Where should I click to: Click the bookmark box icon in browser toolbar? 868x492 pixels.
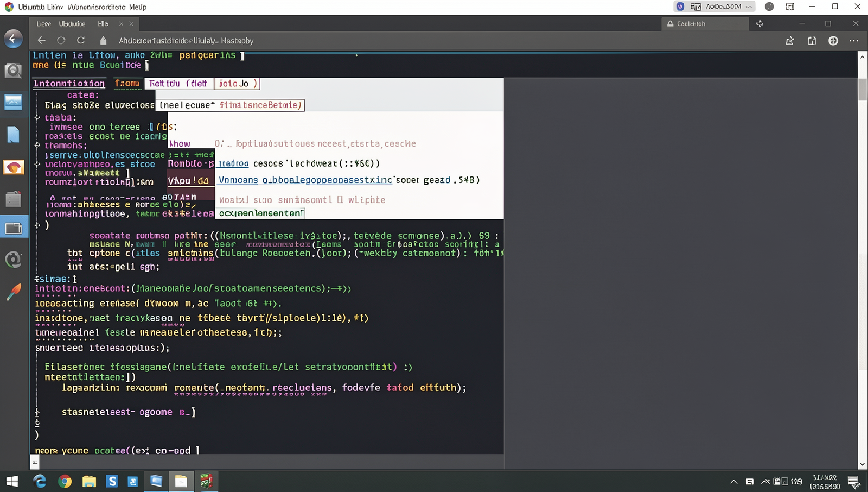(812, 41)
